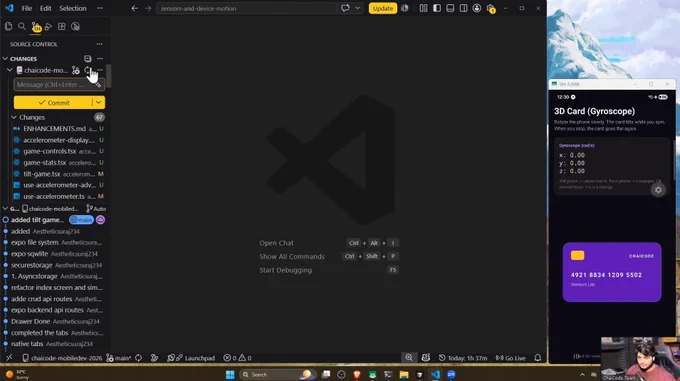Image resolution: width=680 pixels, height=381 pixels.
Task: Toggle the Secondary Side Bar
Action: [x=463, y=8]
